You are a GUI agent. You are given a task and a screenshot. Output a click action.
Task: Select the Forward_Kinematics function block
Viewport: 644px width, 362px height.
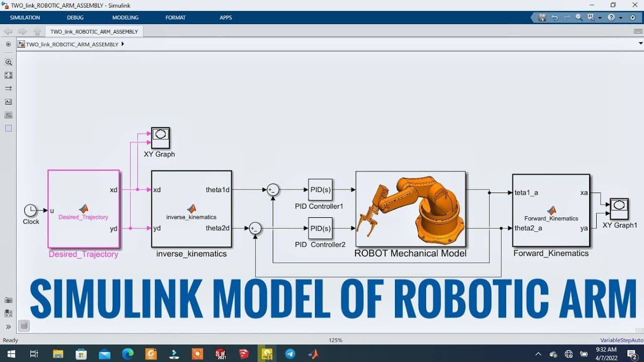[551, 210]
